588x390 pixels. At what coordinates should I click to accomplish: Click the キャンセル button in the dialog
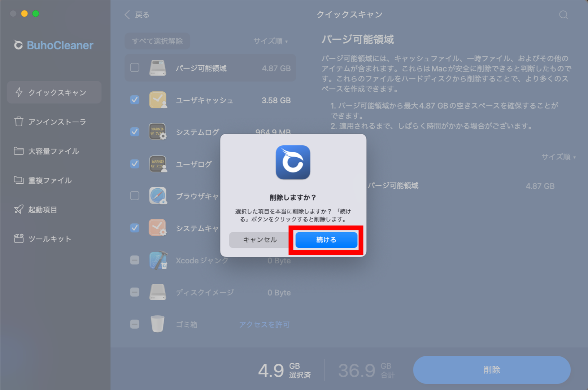pos(260,240)
